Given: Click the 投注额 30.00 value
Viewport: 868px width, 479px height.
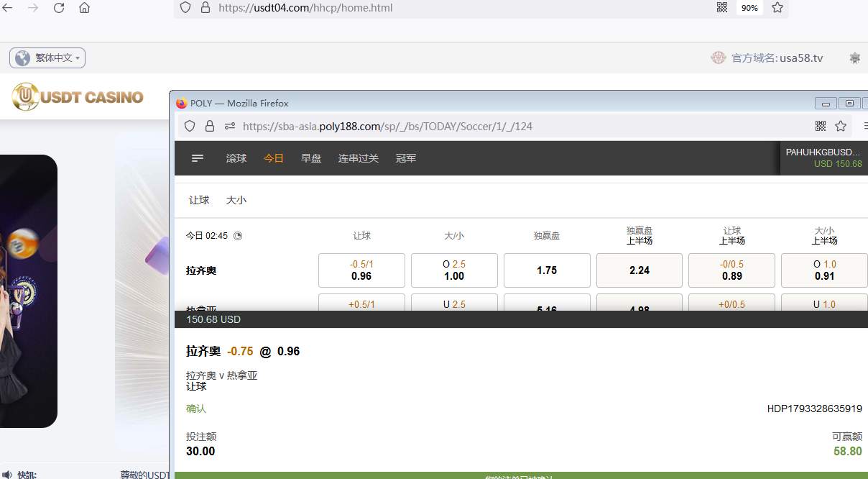Looking at the screenshot, I should point(200,452).
